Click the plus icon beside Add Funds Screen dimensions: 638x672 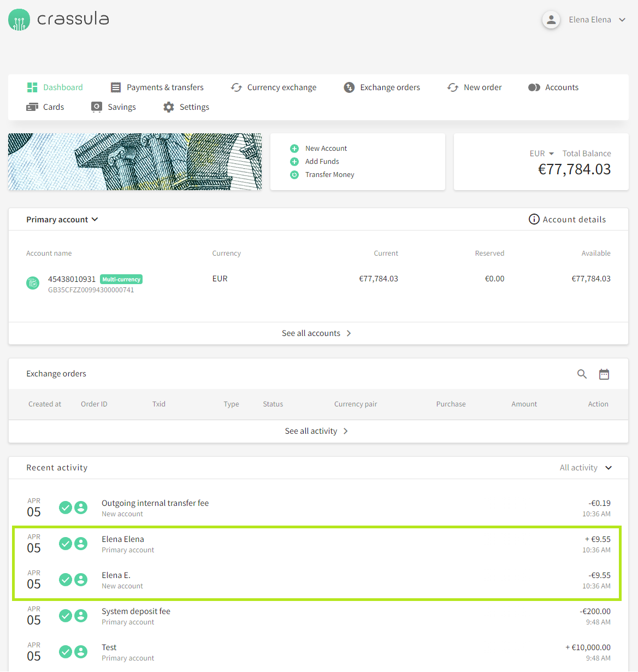(294, 162)
